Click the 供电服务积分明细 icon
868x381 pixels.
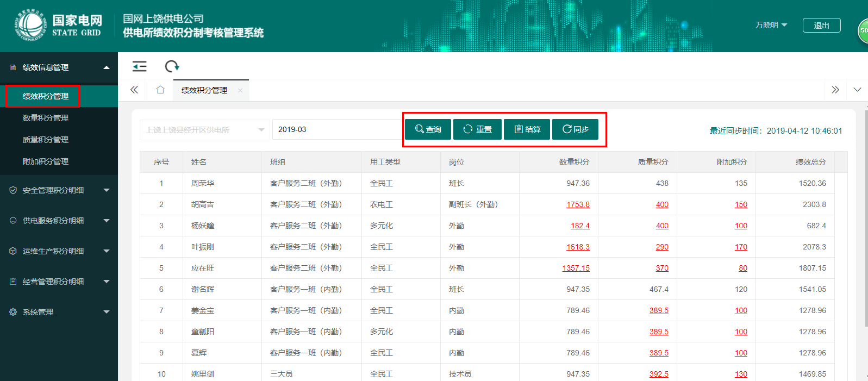13,221
